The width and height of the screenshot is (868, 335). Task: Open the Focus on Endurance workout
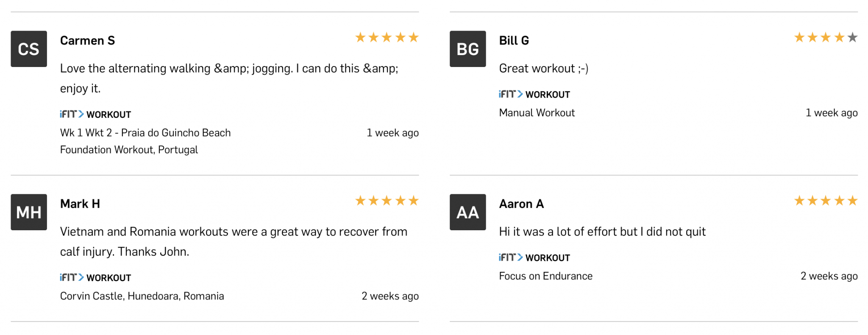point(545,276)
